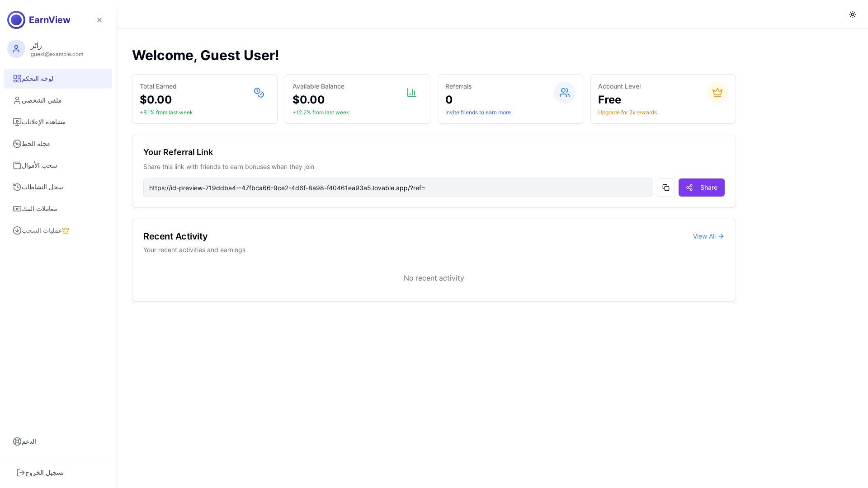The width and height of the screenshot is (868, 488).
Task: Click the 'No recent activity' message
Action: click(x=434, y=278)
